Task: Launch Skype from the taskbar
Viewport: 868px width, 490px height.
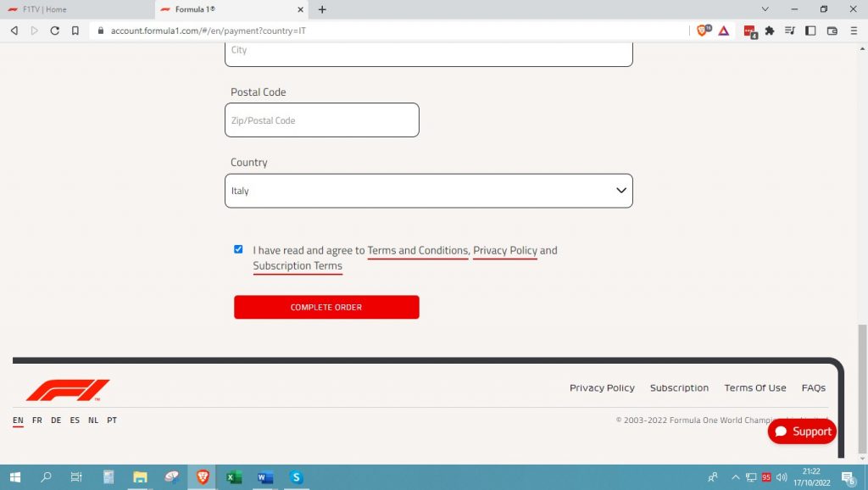Action: (x=296, y=477)
